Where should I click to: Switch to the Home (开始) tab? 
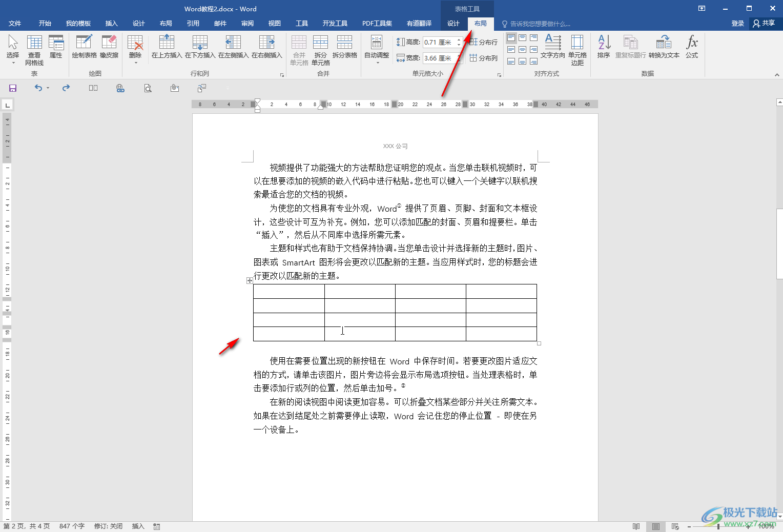pos(45,24)
